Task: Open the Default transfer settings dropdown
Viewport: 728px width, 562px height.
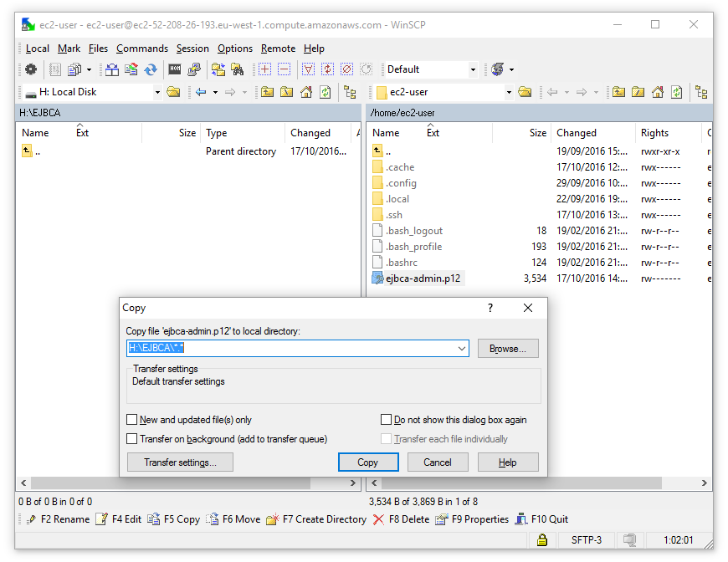Action: (x=473, y=69)
